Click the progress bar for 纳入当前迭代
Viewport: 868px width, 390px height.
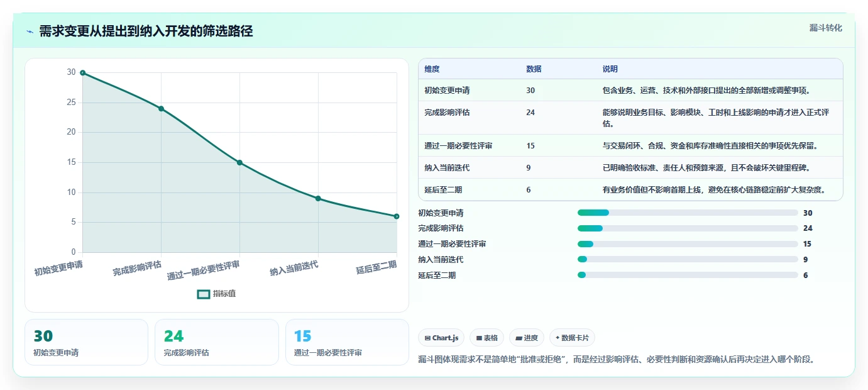(688, 259)
